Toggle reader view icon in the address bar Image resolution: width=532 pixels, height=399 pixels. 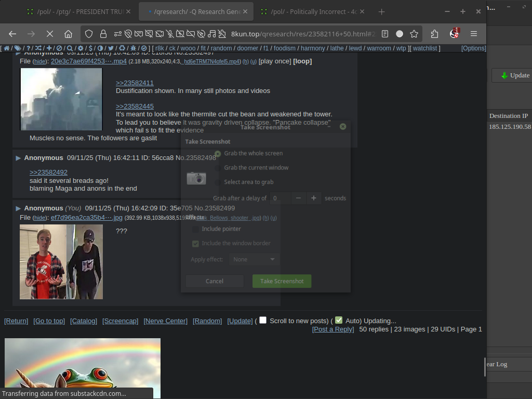point(385,34)
